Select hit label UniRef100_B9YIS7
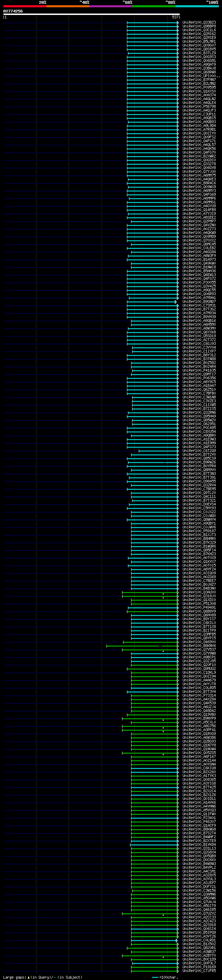The width and height of the screenshot is (222, 980). click(x=199, y=619)
